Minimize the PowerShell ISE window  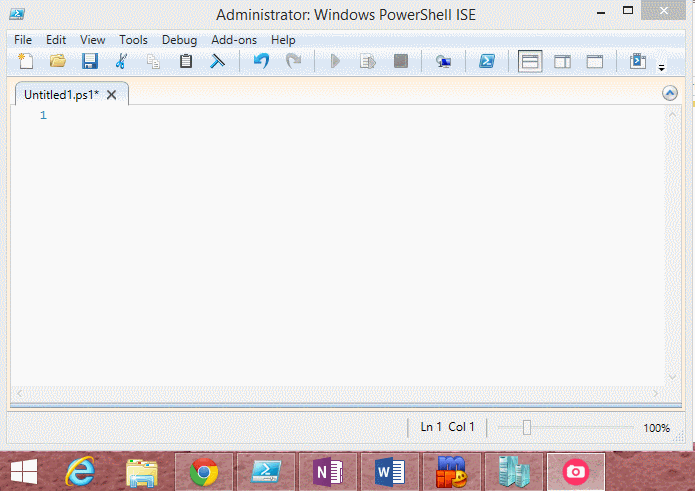[x=601, y=12]
